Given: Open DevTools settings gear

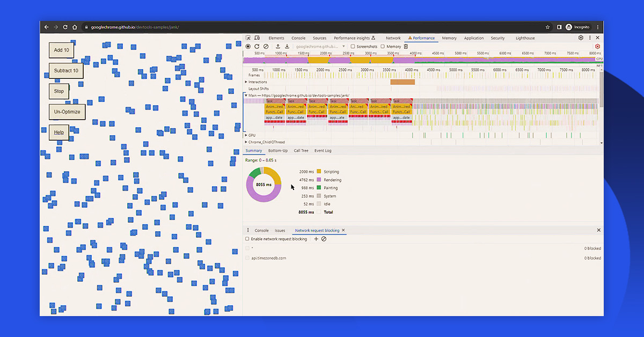Looking at the screenshot, I should [581, 38].
